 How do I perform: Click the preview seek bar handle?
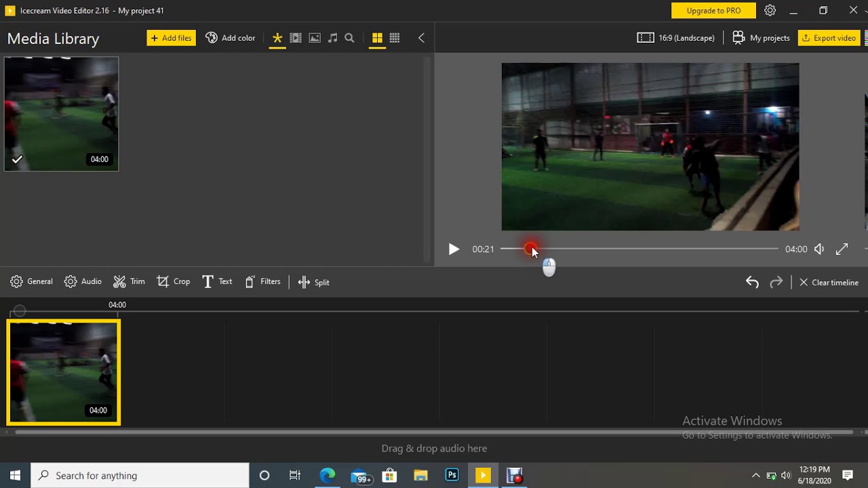(x=530, y=249)
